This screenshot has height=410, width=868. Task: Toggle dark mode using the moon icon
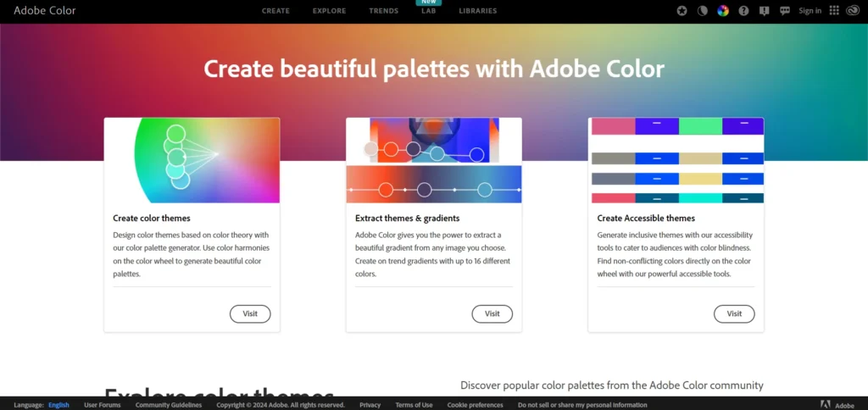coord(703,10)
